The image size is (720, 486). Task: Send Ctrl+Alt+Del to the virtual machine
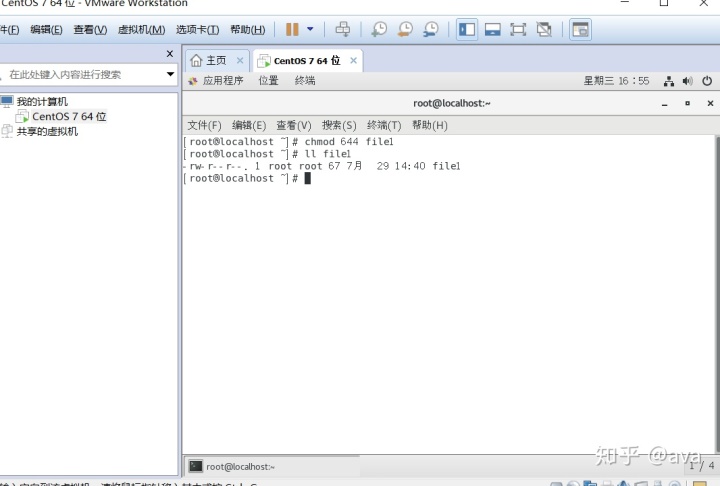[x=343, y=29]
